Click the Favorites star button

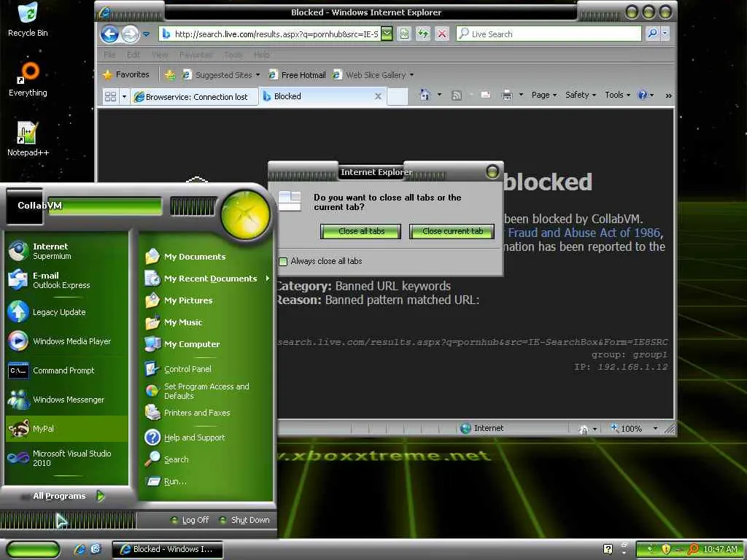click(x=126, y=74)
